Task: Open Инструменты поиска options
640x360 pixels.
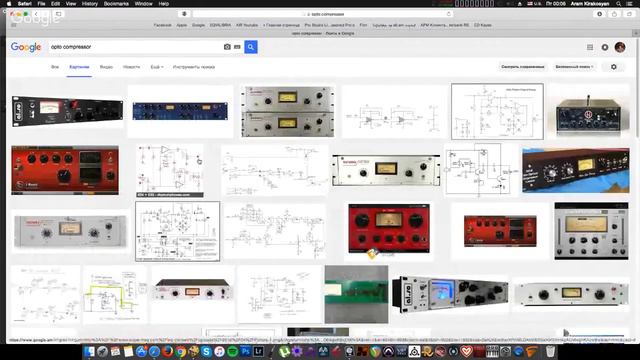Action: point(194,67)
